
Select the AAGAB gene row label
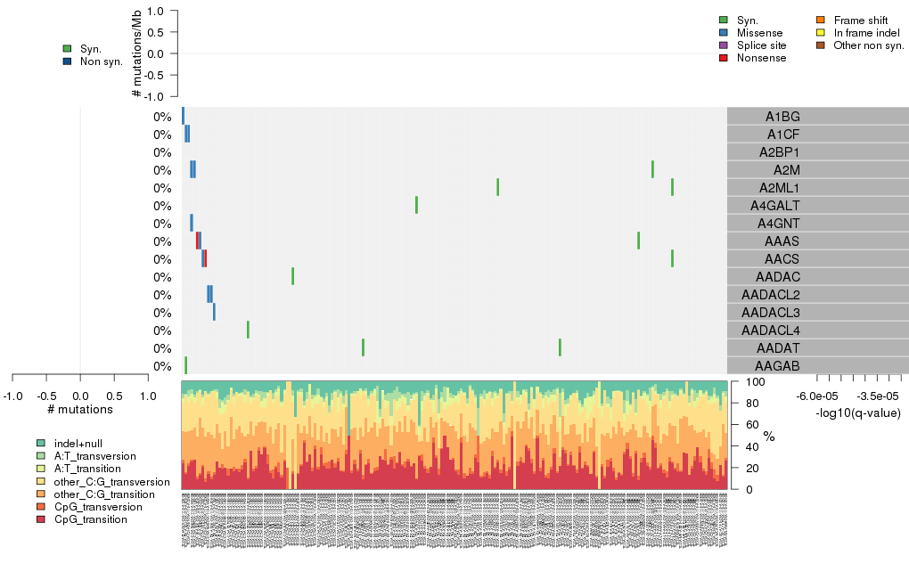(777, 366)
